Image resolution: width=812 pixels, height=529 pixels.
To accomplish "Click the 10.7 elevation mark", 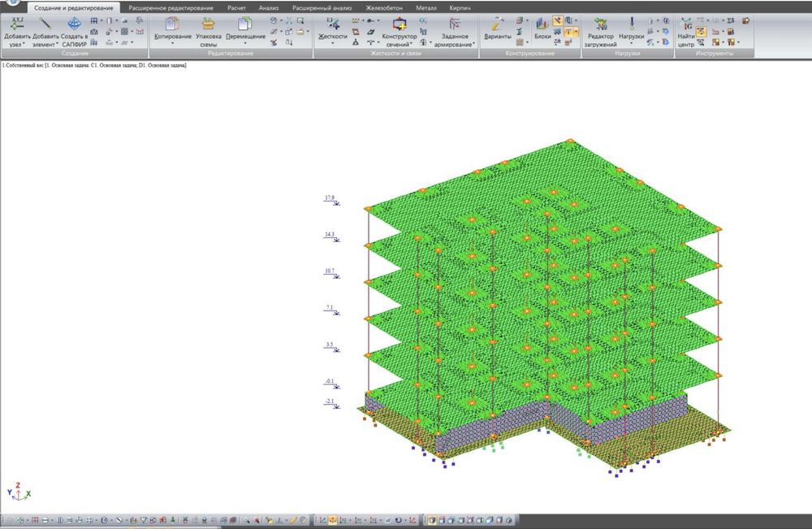I will pos(330,272).
